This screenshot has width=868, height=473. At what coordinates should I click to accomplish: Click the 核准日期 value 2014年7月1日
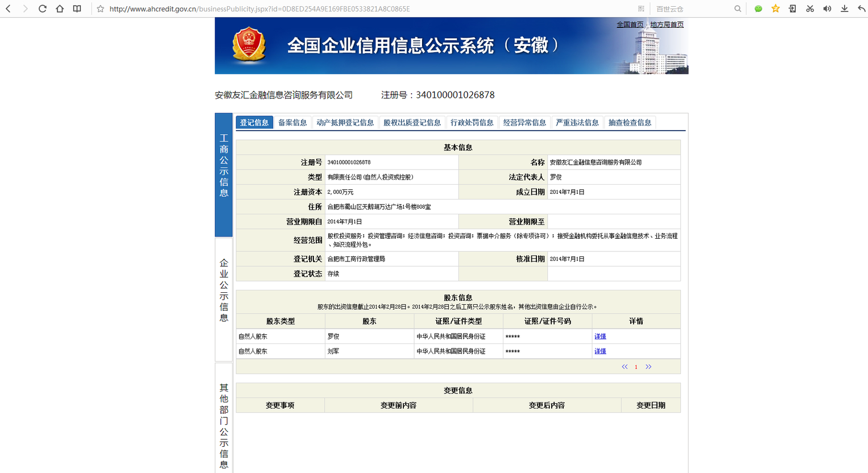pos(567,259)
